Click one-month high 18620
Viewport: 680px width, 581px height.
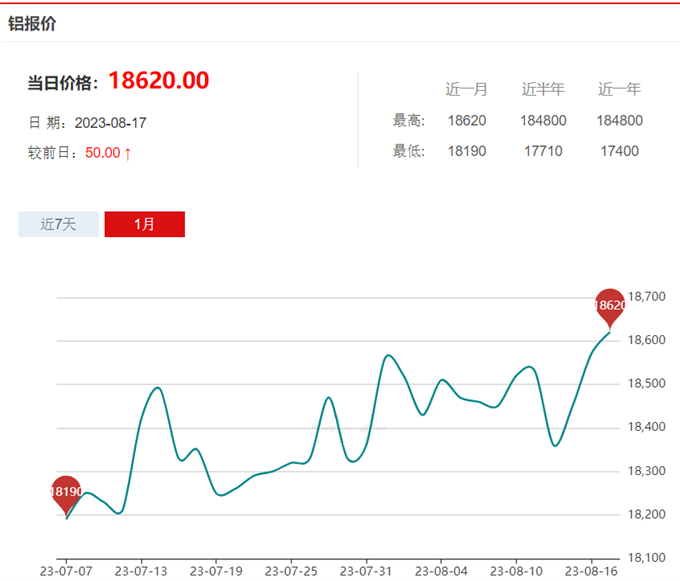click(467, 121)
